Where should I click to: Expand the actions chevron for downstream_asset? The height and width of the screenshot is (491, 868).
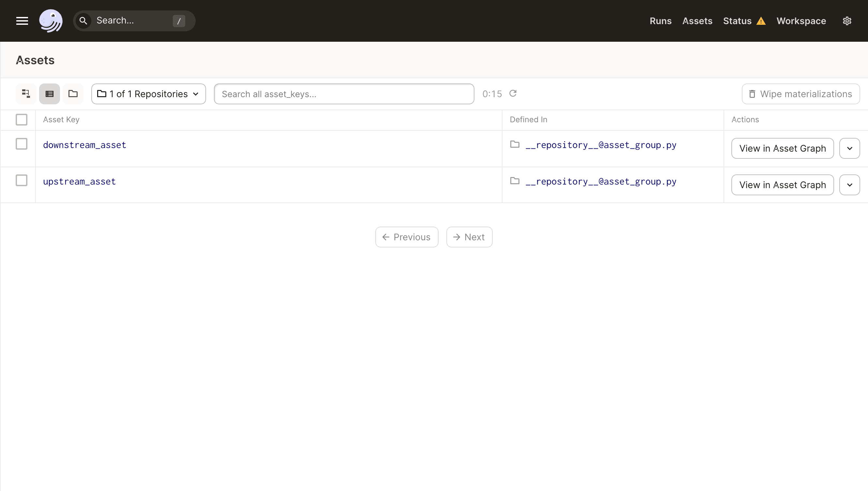tap(849, 148)
